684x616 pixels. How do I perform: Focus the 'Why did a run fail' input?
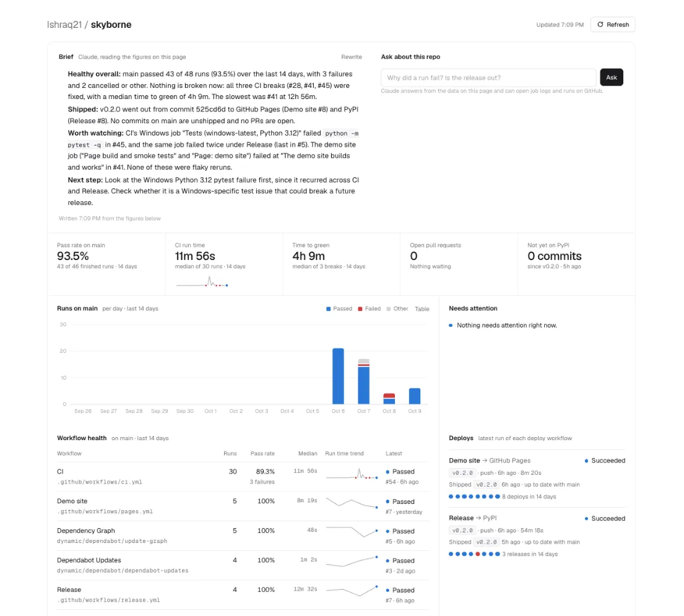tap(488, 77)
